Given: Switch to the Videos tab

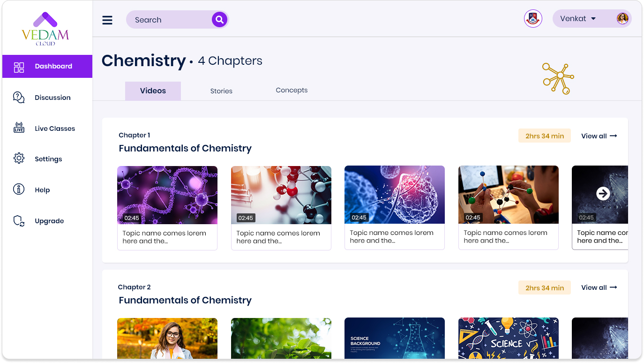Looking at the screenshot, I should 153,91.
